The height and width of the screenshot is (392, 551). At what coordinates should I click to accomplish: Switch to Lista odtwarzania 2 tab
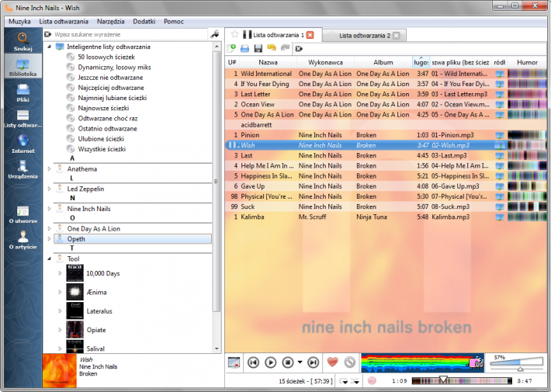pyautogui.click(x=365, y=36)
